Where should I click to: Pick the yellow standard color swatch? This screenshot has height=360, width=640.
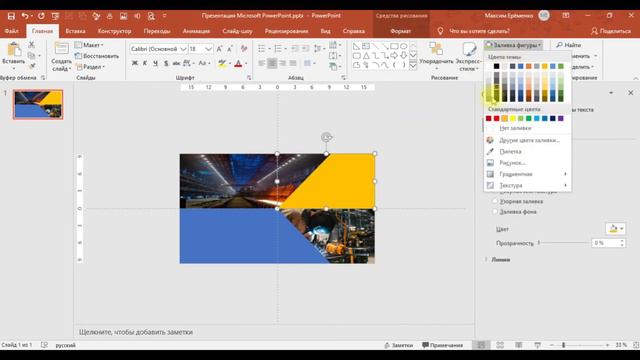coord(513,118)
